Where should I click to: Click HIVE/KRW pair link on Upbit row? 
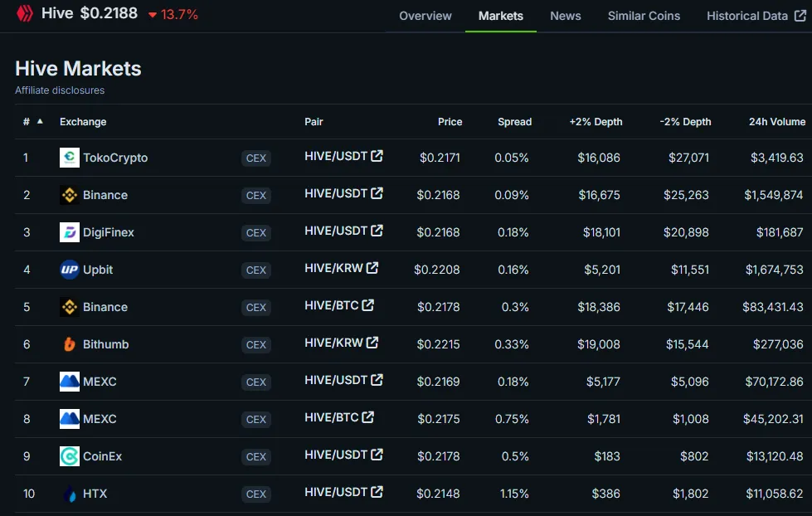[333, 268]
